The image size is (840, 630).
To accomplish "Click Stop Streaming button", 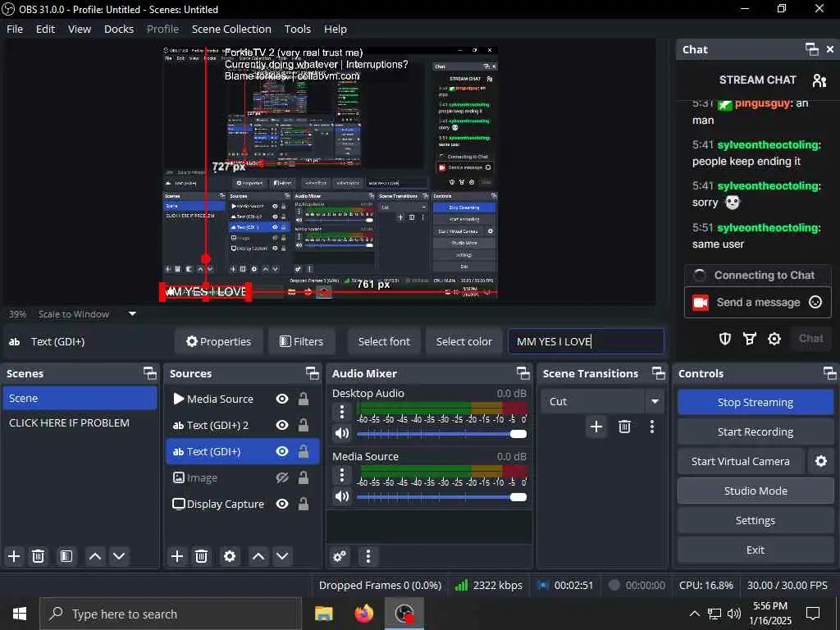I will pyautogui.click(x=756, y=402).
